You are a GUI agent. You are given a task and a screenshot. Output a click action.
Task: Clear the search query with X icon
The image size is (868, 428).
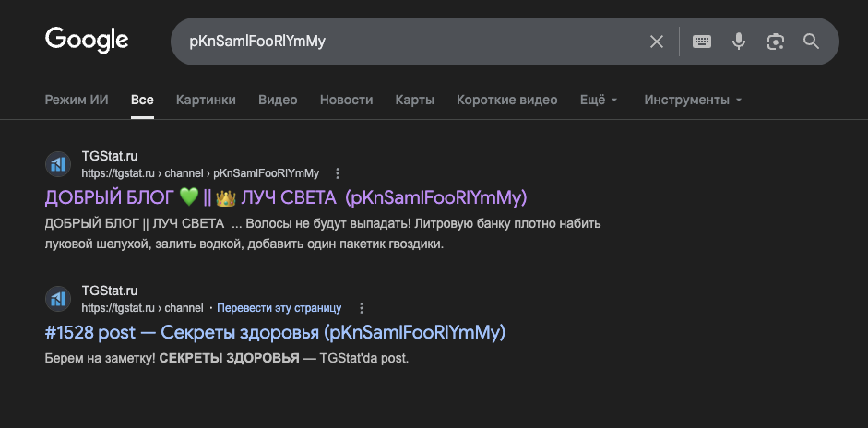click(657, 42)
